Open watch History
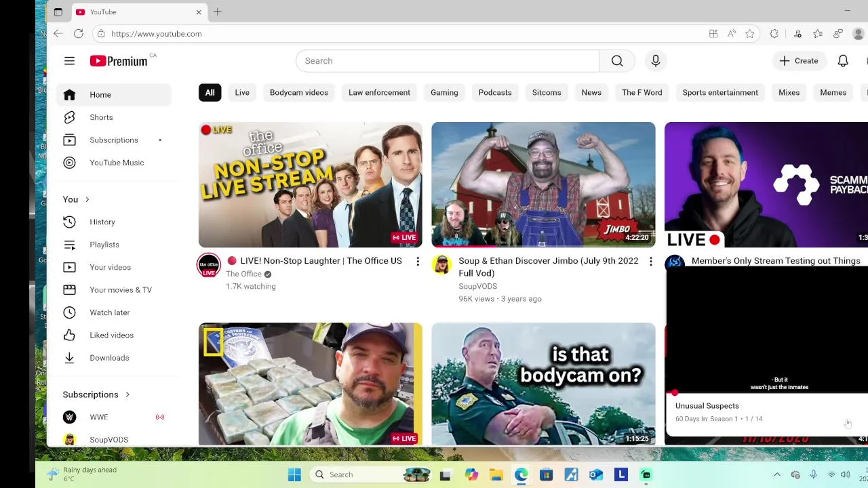868x488 pixels. [113, 222]
